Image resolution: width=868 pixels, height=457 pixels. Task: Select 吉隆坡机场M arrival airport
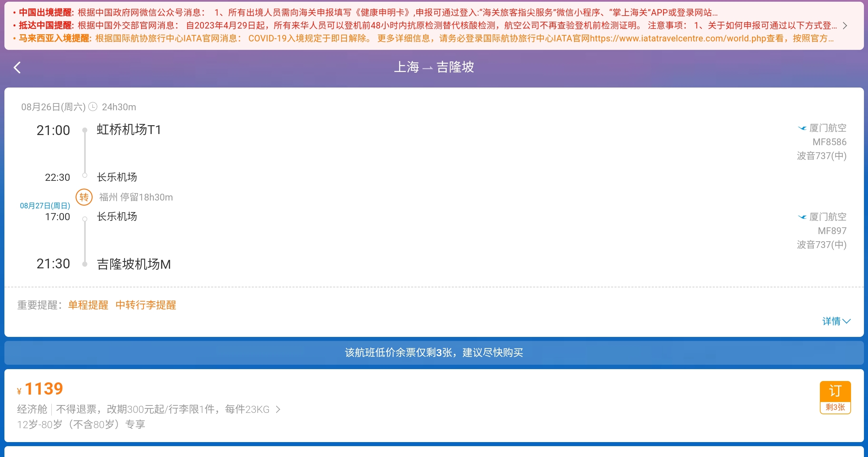tap(134, 264)
